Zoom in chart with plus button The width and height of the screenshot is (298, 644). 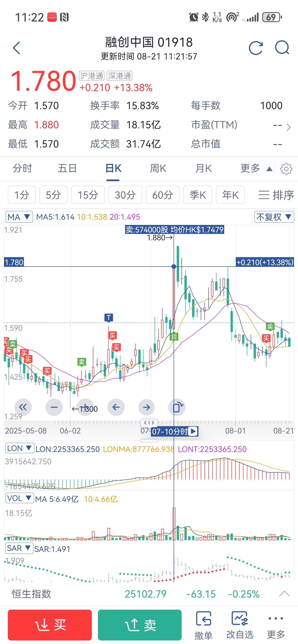[x=85, y=407]
